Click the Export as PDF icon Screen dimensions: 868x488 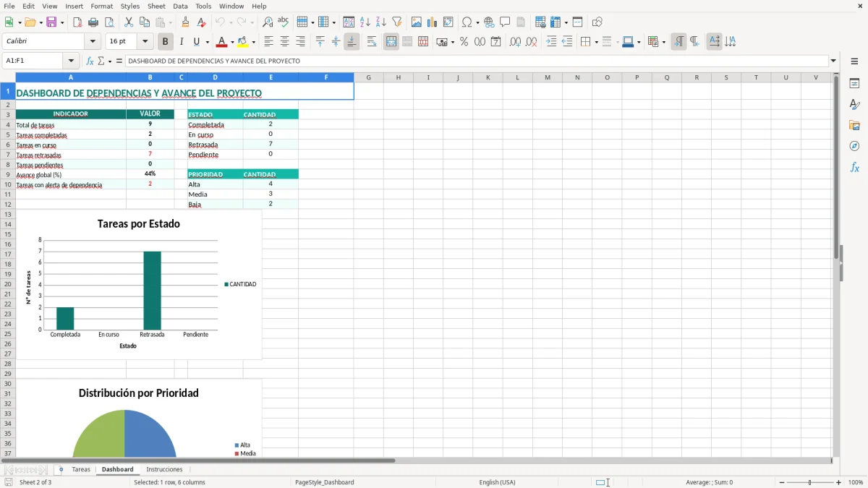(x=77, y=22)
